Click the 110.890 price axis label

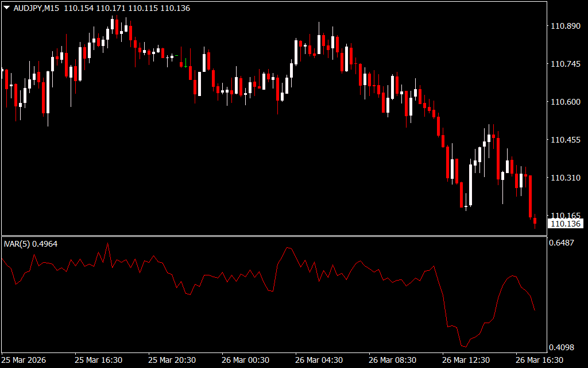point(565,26)
